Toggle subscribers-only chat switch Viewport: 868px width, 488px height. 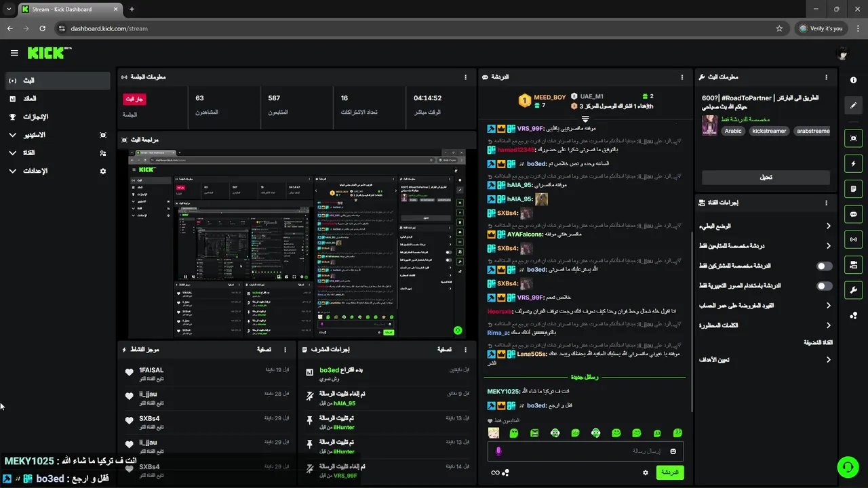point(824,266)
